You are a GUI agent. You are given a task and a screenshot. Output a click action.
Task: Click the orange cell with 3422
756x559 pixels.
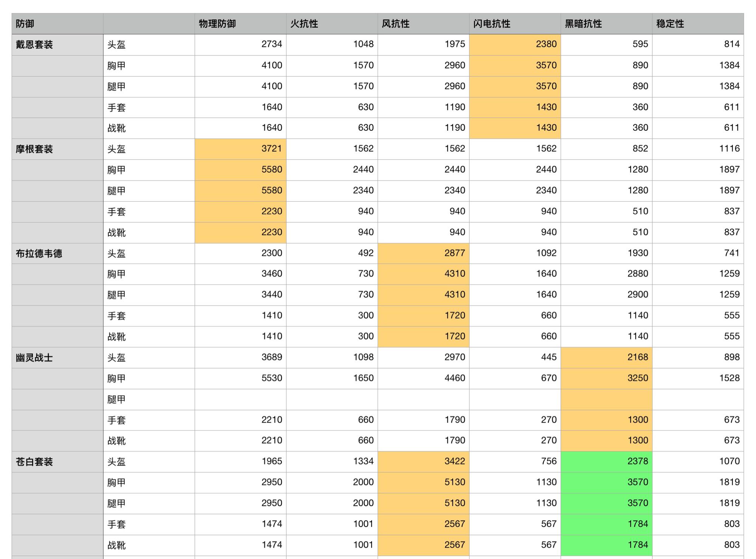423,462
